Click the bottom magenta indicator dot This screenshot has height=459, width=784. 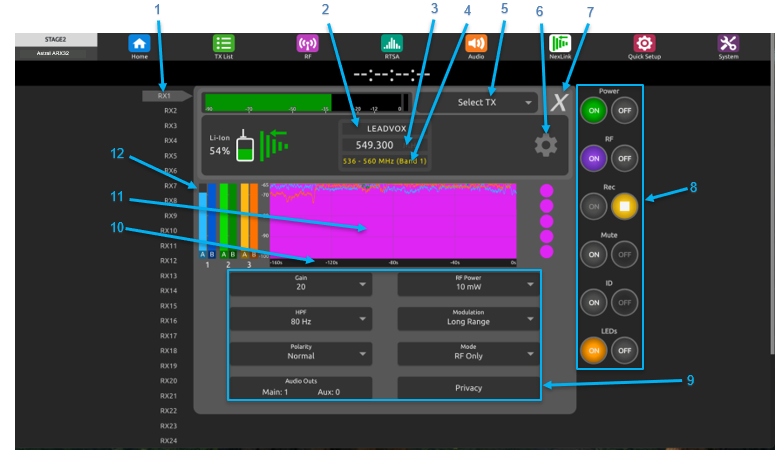pyautogui.click(x=546, y=252)
